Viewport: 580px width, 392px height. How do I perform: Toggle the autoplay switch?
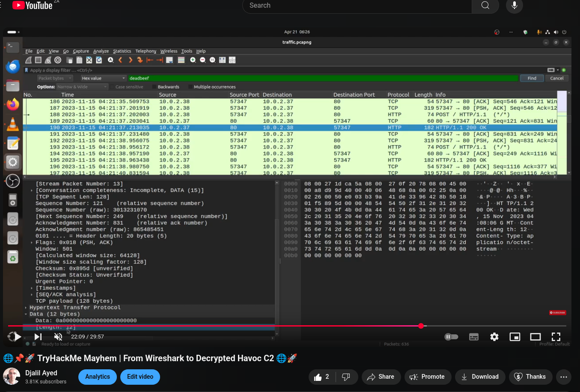(452, 337)
